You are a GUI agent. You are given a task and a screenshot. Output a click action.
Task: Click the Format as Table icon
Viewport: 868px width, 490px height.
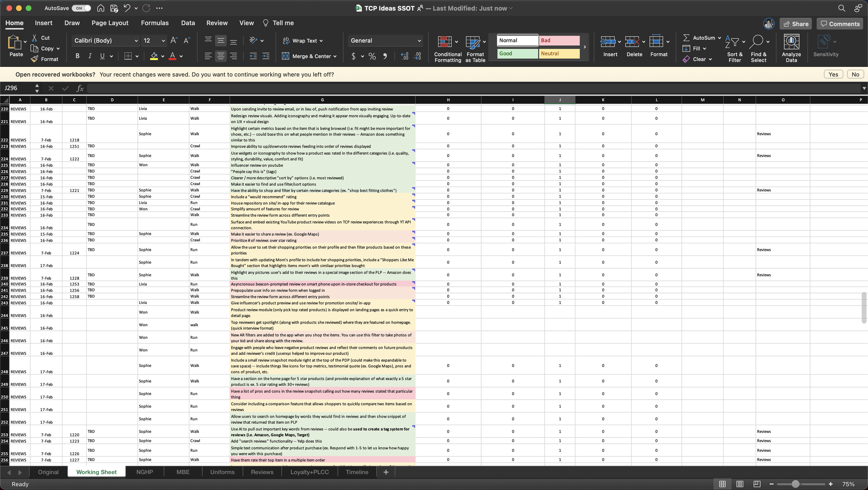(x=472, y=42)
